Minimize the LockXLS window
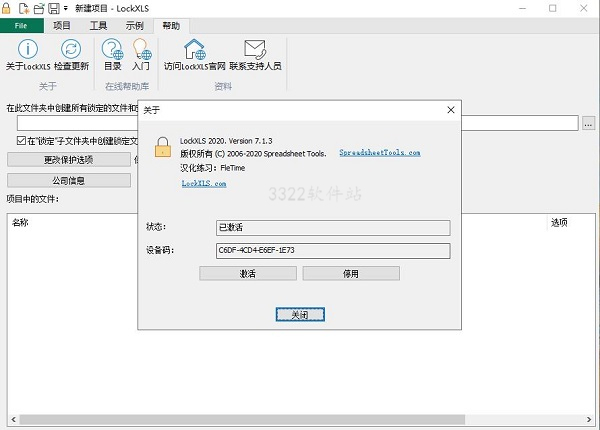This screenshot has height=430, width=600. [522, 8]
